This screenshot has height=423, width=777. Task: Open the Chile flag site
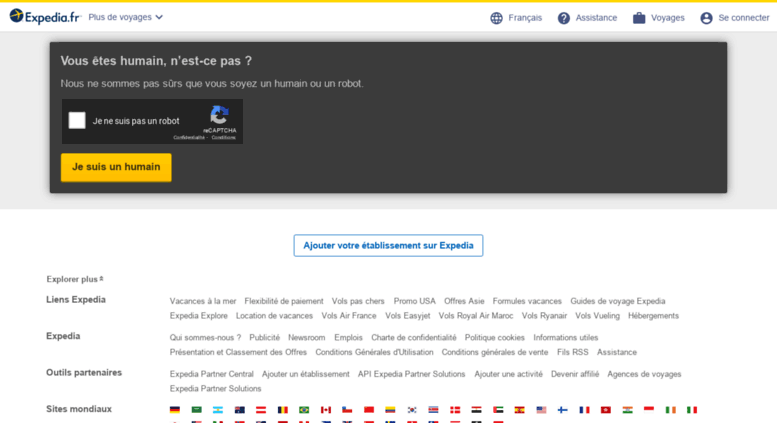pyautogui.click(x=347, y=410)
